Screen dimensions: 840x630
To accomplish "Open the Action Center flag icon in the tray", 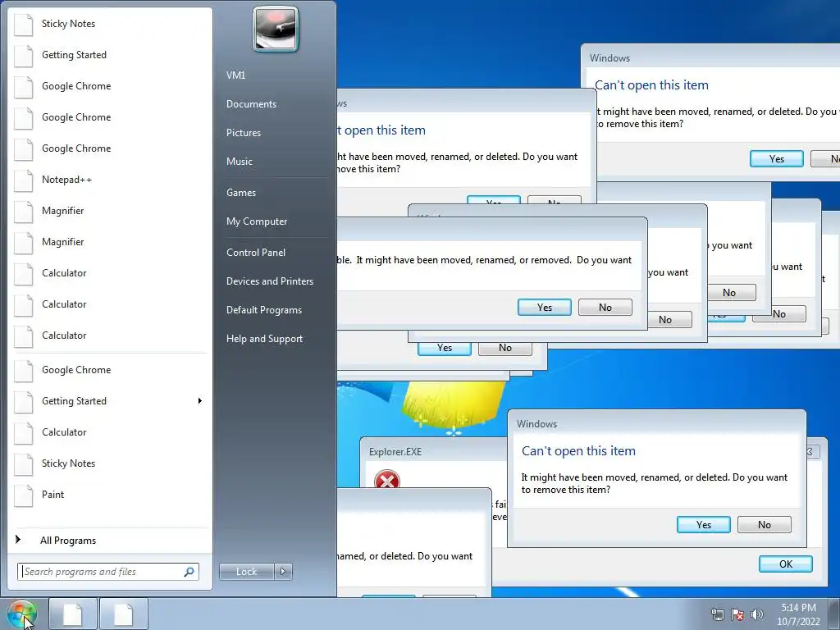I will tap(737, 614).
